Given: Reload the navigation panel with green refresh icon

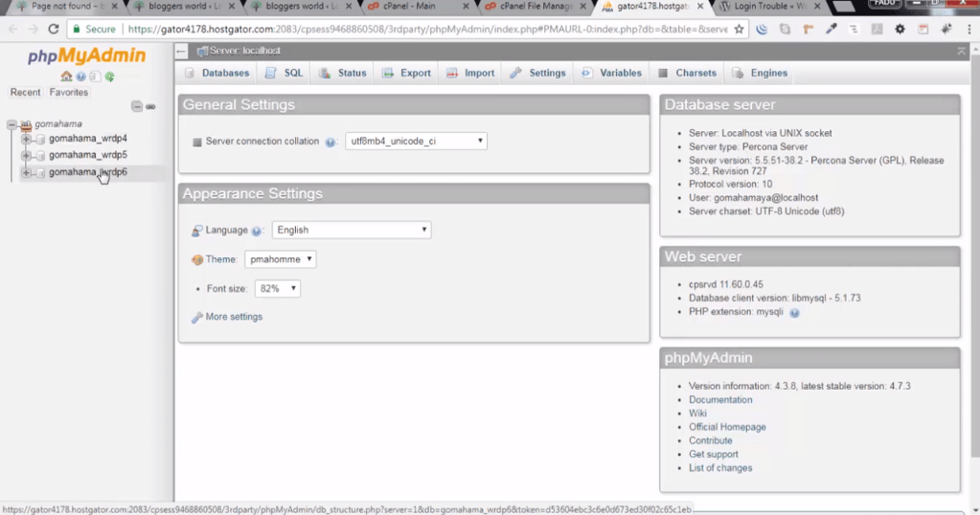Looking at the screenshot, I should [109, 77].
